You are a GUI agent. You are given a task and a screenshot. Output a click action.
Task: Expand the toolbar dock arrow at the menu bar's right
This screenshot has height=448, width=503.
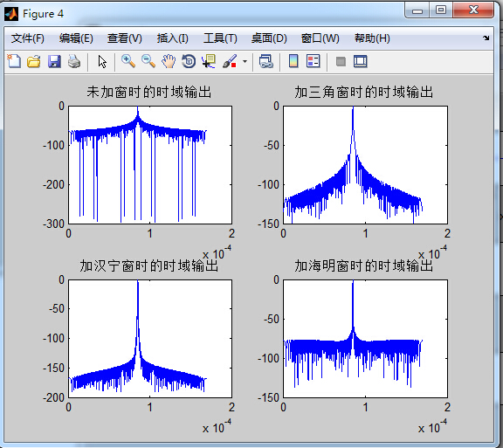486,38
